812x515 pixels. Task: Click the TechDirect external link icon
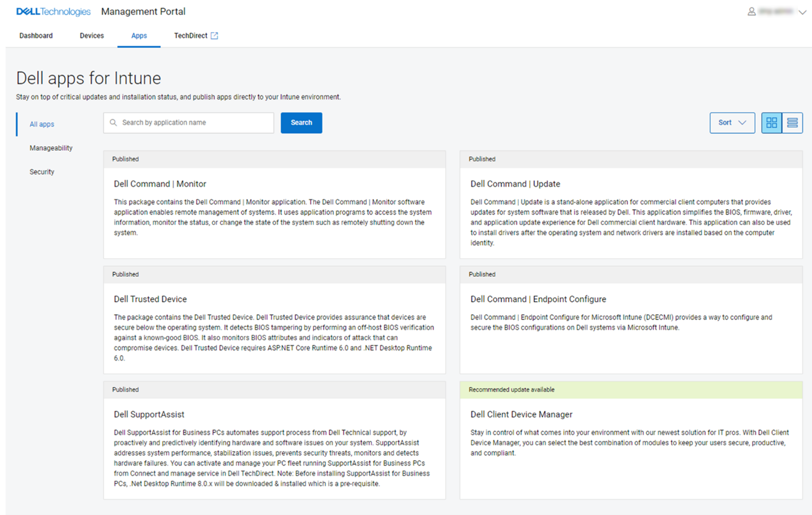(x=214, y=36)
